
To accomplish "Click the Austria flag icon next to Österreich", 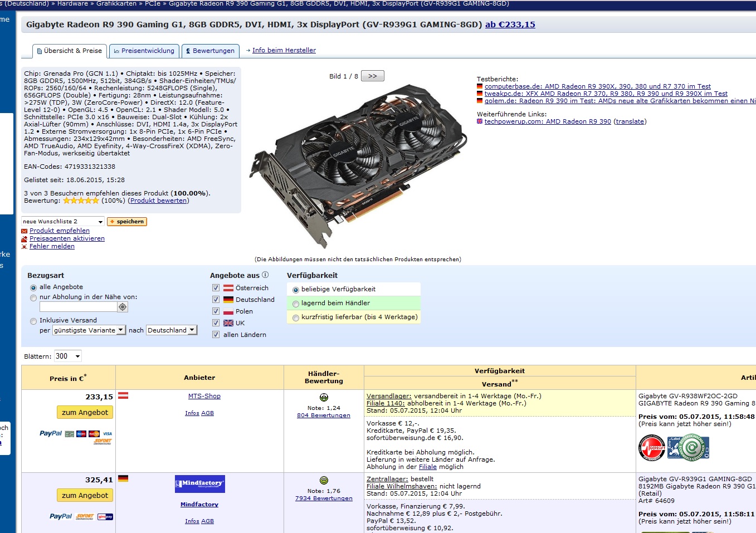I will (228, 288).
